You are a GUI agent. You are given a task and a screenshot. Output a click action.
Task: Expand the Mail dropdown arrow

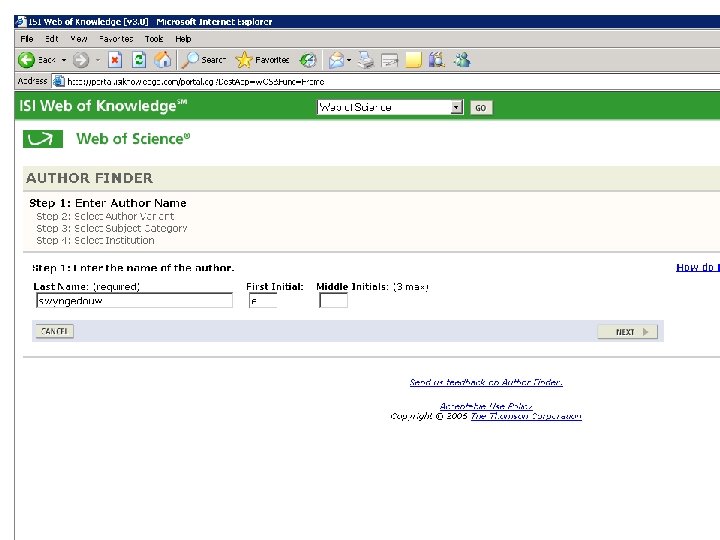349,60
